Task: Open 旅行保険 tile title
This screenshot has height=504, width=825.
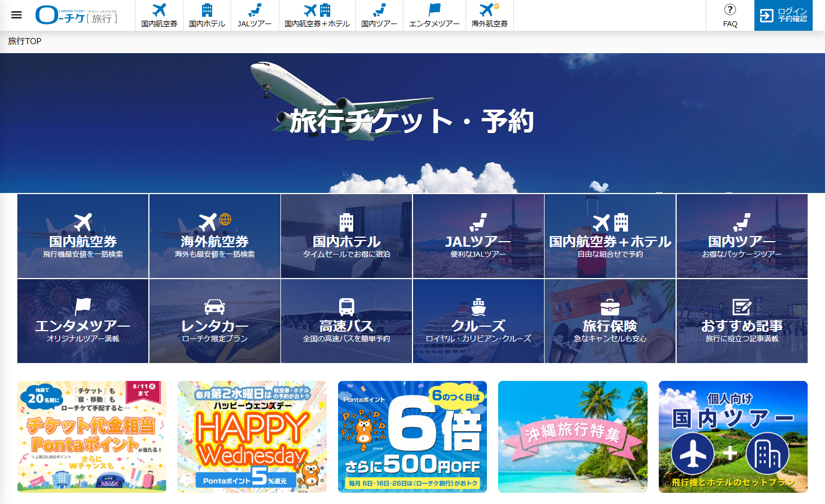Action: pos(610,326)
